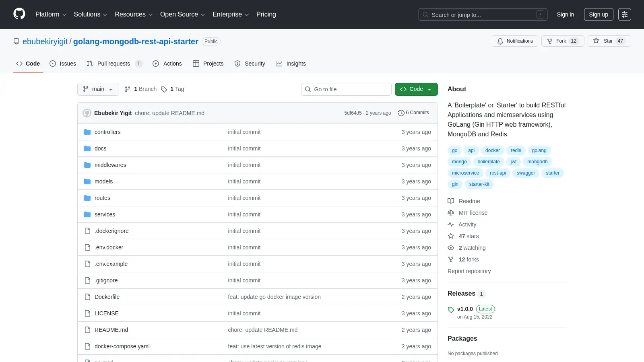644x362 pixels.
Task: Switch to the Pull requests tab
Action: tap(114, 64)
